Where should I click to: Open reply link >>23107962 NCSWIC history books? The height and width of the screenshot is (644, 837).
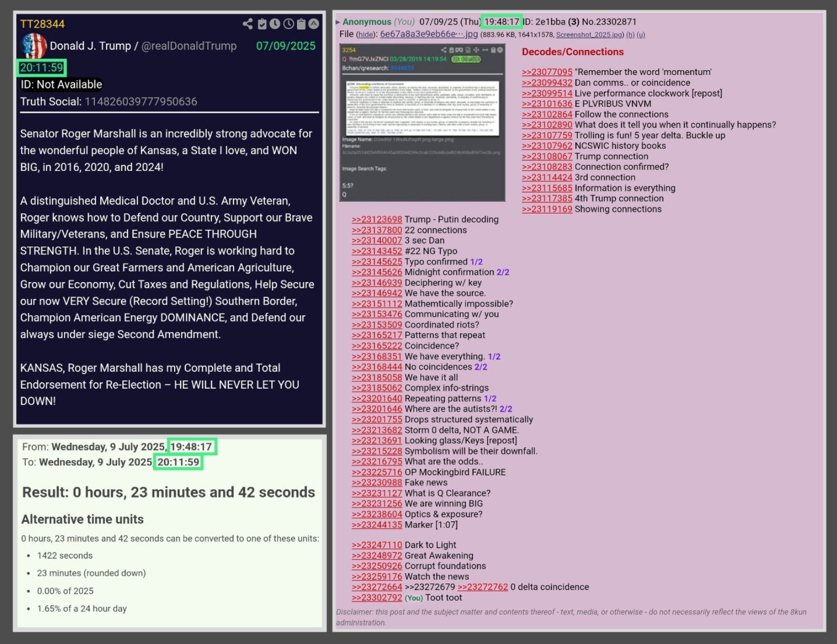[x=547, y=146]
